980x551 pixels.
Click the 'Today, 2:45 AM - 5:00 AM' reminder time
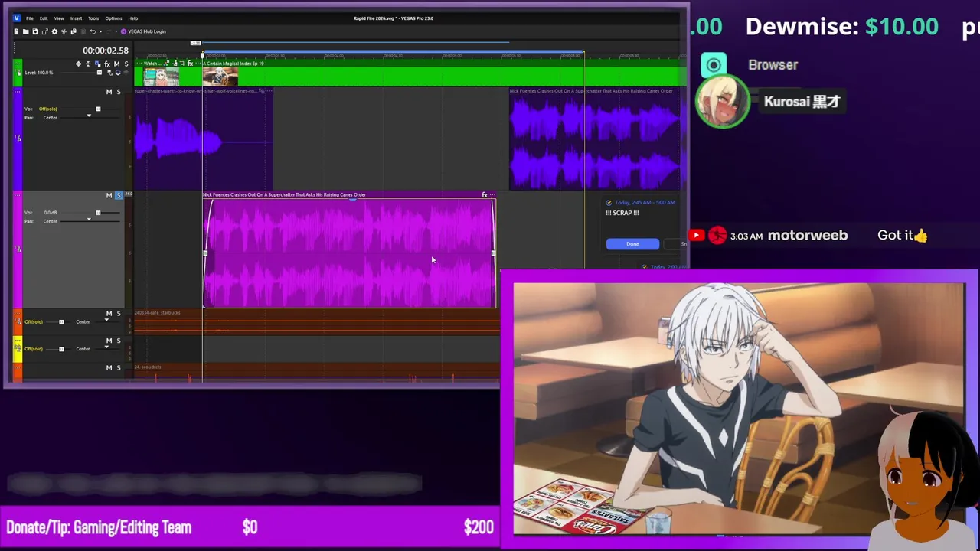click(x=645, y=202)
